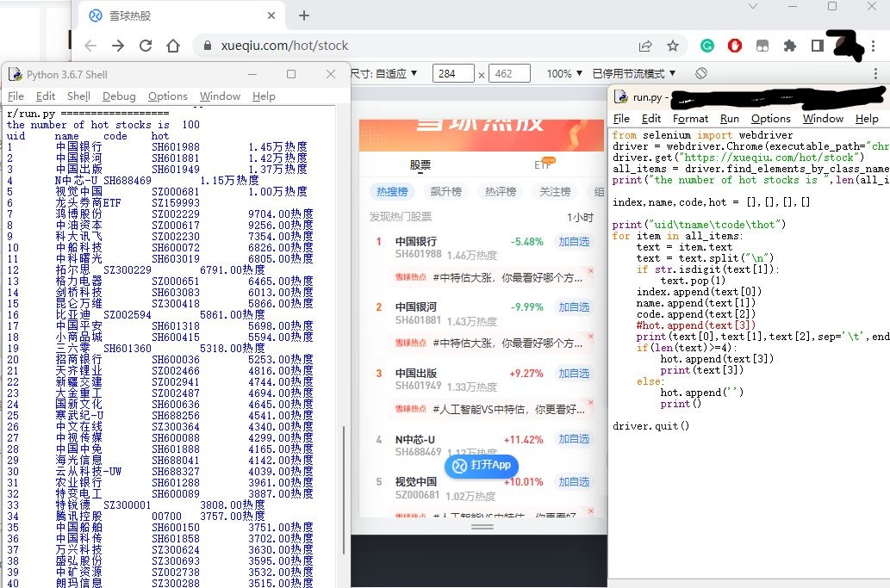890x588 pixels.
Task: Click the dark square device-frame icon near the avatar
Action: tap(817, 47)
